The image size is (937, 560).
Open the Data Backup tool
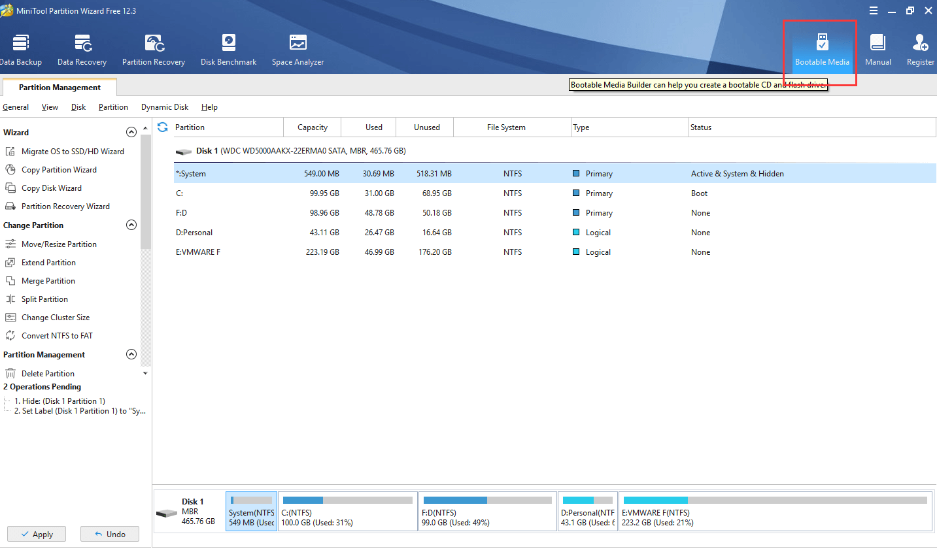[20, 50]
